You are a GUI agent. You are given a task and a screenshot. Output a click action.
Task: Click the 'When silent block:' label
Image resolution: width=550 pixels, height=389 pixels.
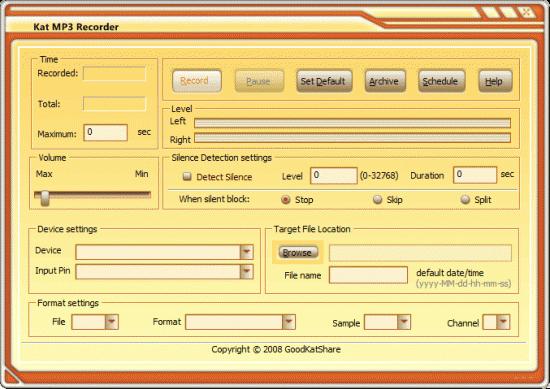coord(214,199)
